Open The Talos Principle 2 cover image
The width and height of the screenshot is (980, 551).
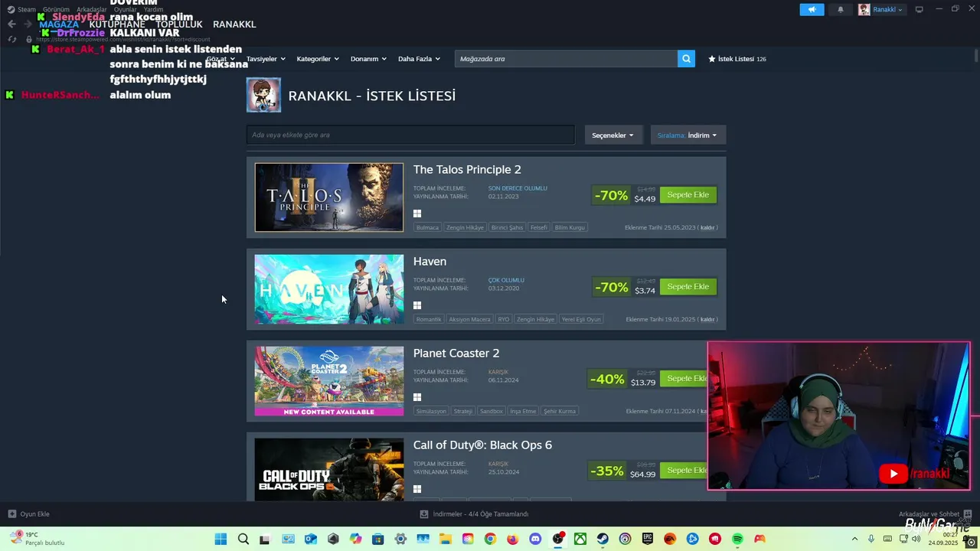click(329, 197)
